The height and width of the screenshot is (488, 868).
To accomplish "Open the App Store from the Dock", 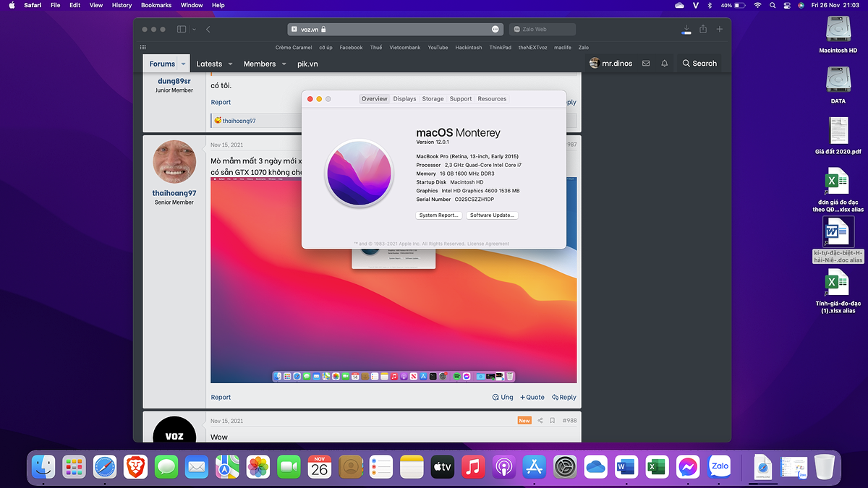I will pyautogui.click(x=534, y=468).
